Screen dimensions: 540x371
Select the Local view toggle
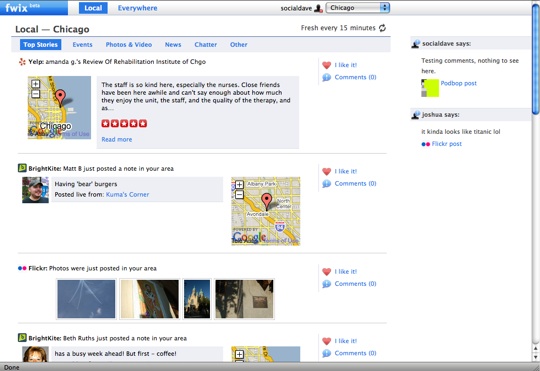[93, 8]
